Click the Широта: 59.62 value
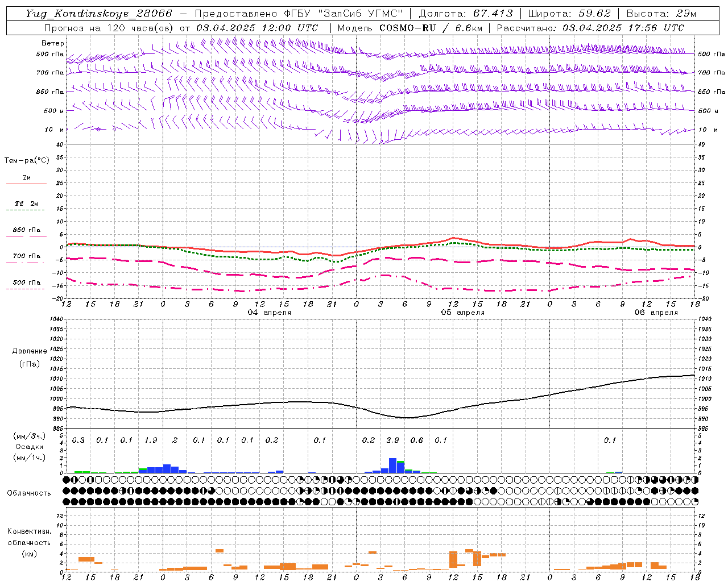Image resolution: width=728 pixels, height=582 pixels. click(x=569, y=14)
